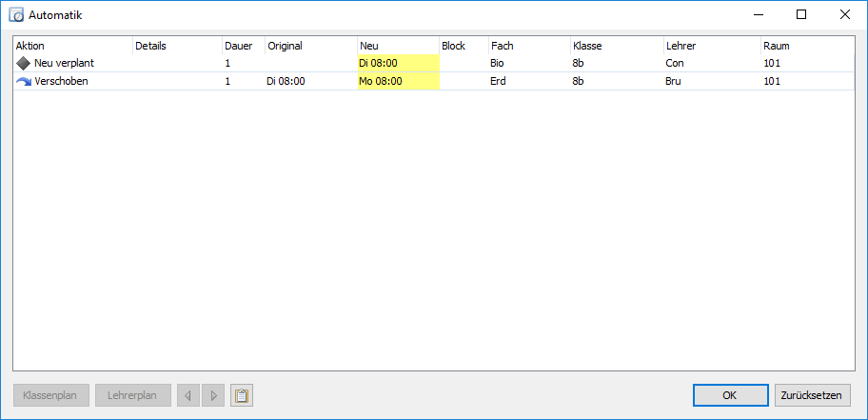Select the blue arrow icon beside Verschoben
The image size is (868, 420).
click(x=23, y=82)
